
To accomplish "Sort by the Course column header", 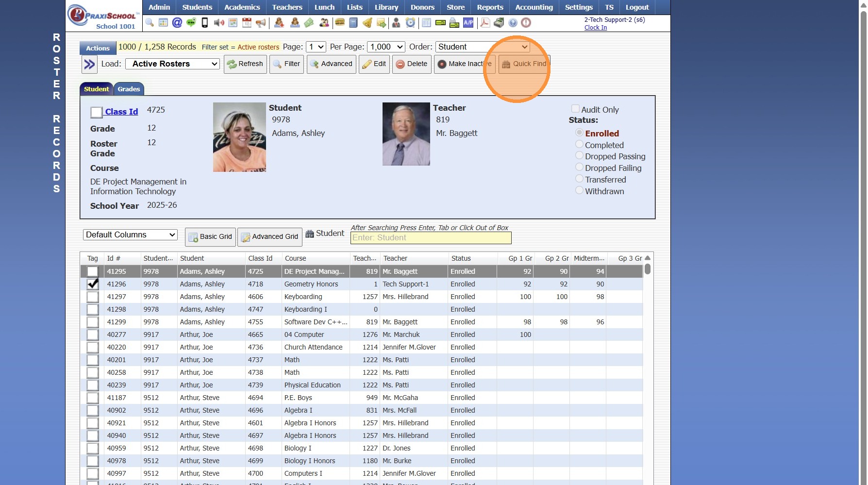I will coord(316,258).
